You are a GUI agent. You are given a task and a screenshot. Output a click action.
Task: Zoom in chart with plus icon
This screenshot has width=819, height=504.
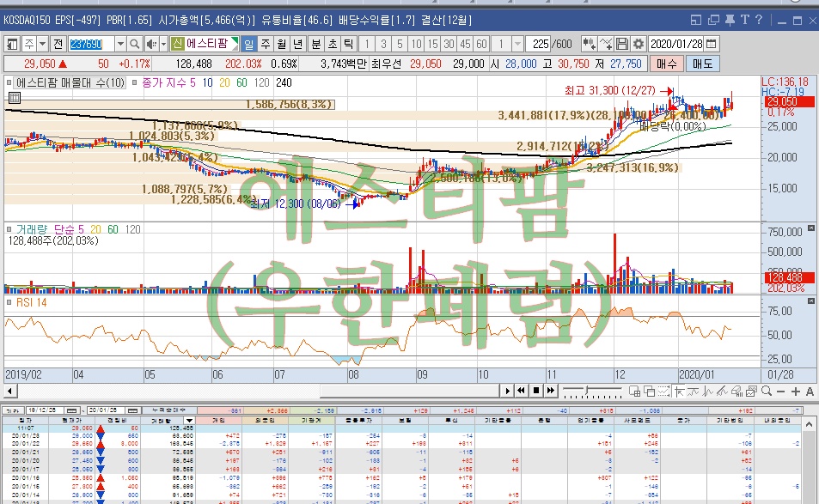point(796,392)
